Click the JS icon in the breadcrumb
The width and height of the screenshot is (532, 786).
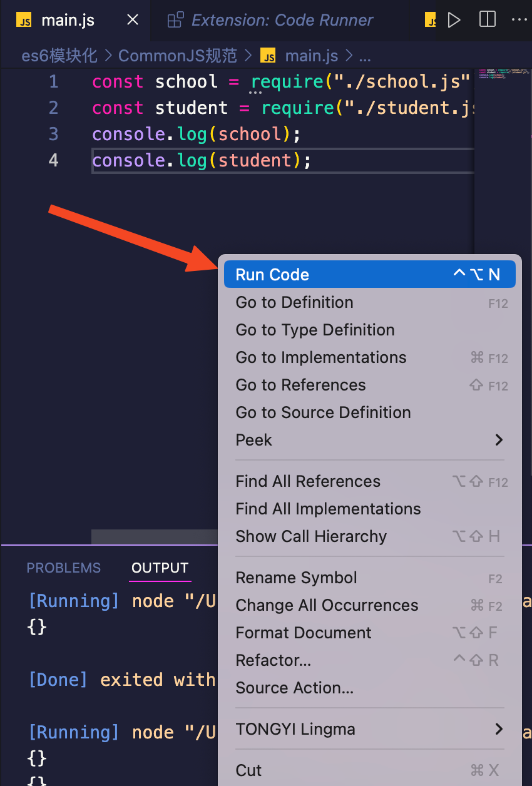click(x=268, y=56)
